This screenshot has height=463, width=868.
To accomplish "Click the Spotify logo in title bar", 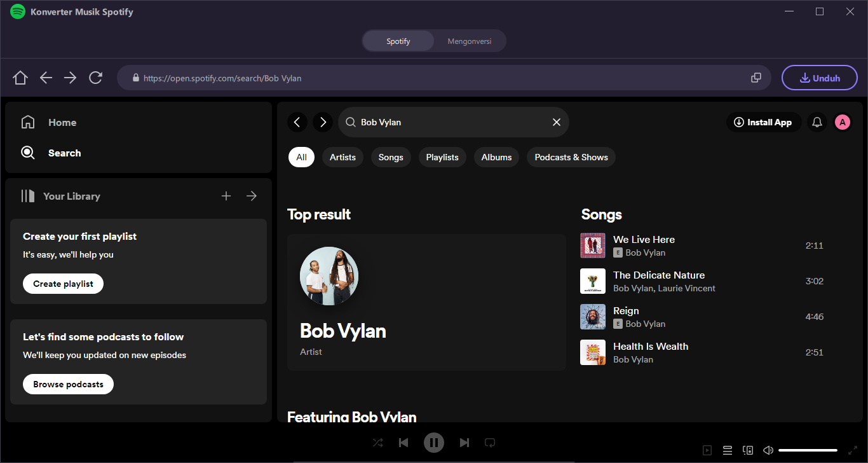I will [x=18, y=11].
